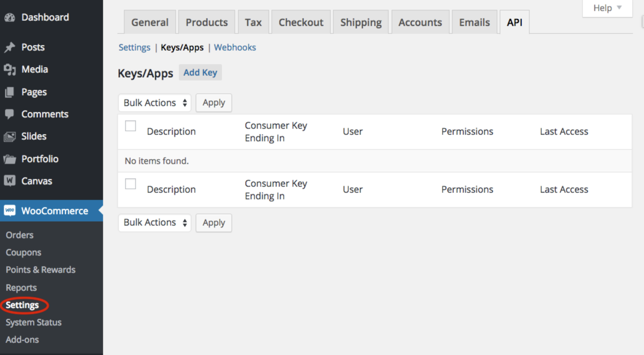Image resolution: width=644 pixels, height=355 pixels.
Task: Open the top Bulk Actions dropdown
Action: (155, 103)
